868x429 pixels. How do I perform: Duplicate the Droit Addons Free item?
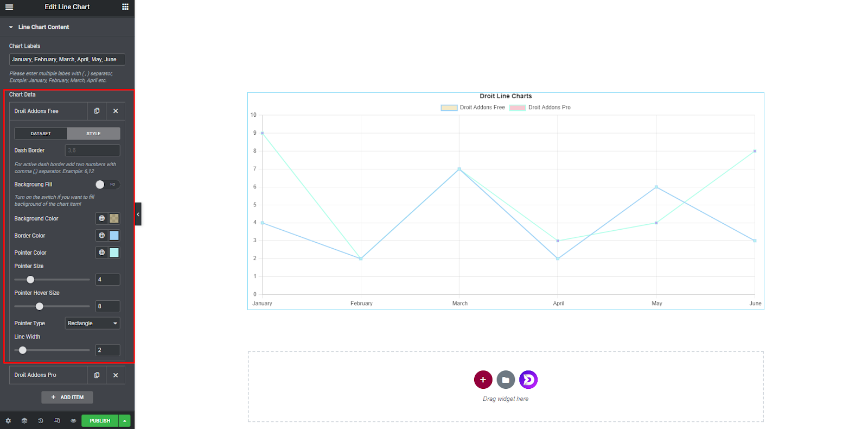coord(97,111)
